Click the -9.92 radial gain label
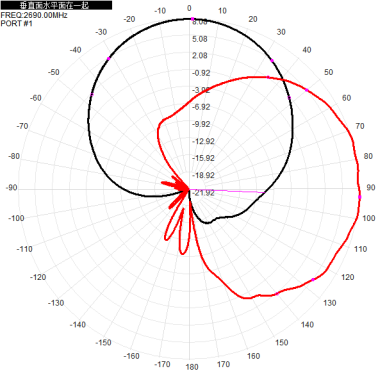The height and width of the screenshot is (378, 378). 201,124
